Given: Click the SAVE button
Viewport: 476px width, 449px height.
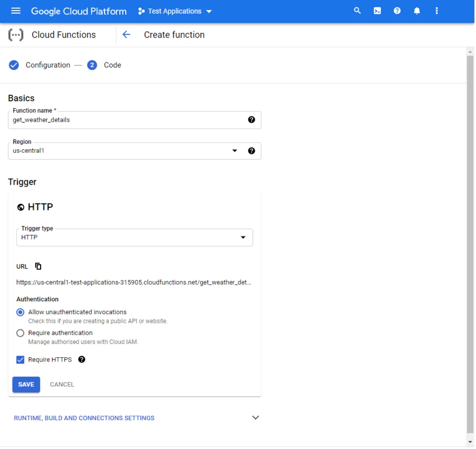Looking at the screenshot, I should coord(26,384).
